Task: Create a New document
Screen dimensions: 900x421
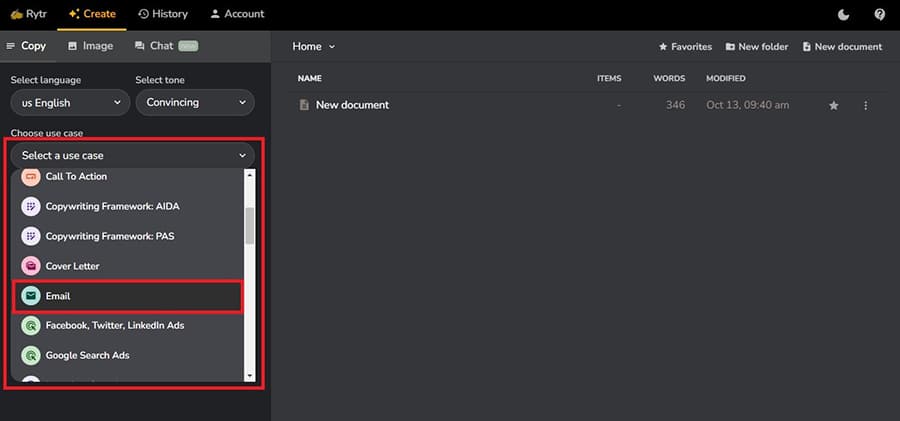Action: [842, 47]
